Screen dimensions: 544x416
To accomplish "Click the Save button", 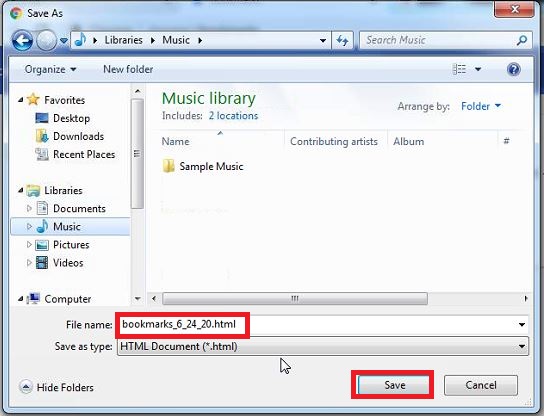I will 394,385.
